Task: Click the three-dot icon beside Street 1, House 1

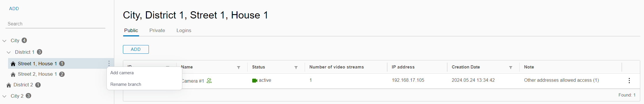Action: click(109, 63)
